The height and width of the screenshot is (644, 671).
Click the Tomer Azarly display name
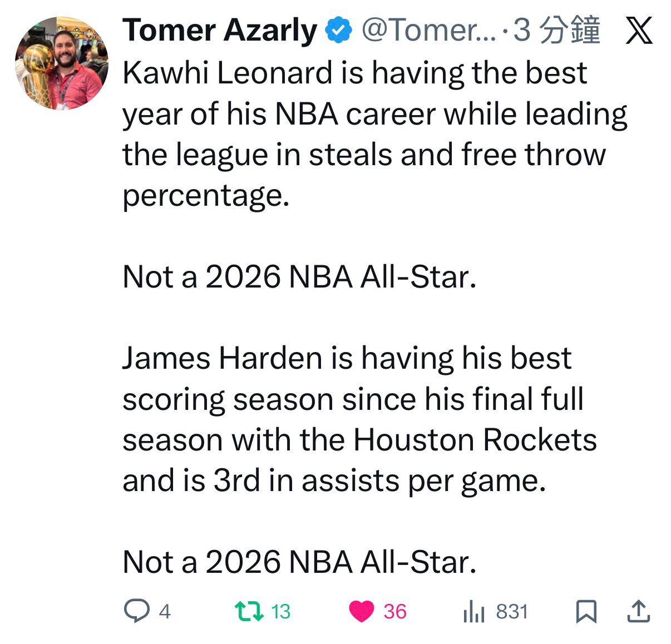click(219, 30)
